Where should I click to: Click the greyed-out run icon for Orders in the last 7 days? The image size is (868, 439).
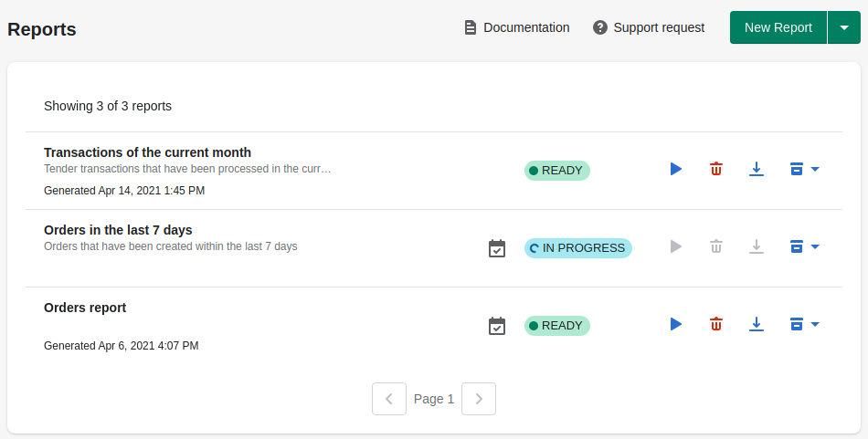(676, 246)
